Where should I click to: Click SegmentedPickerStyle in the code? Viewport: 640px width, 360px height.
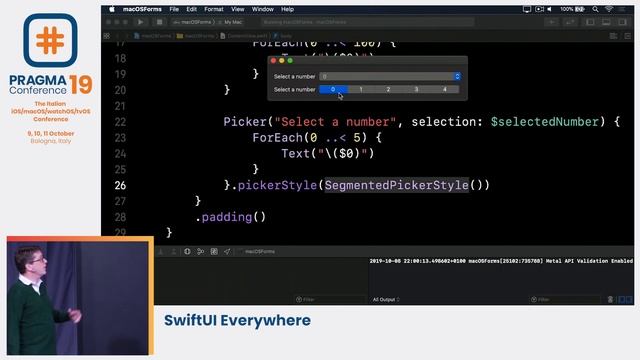click(x=396, y=185)
